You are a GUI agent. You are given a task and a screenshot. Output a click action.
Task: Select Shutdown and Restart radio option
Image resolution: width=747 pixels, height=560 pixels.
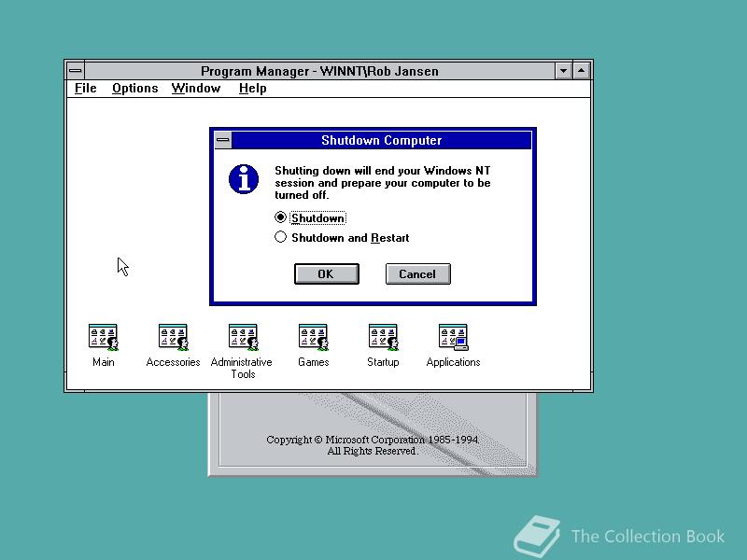342,237
